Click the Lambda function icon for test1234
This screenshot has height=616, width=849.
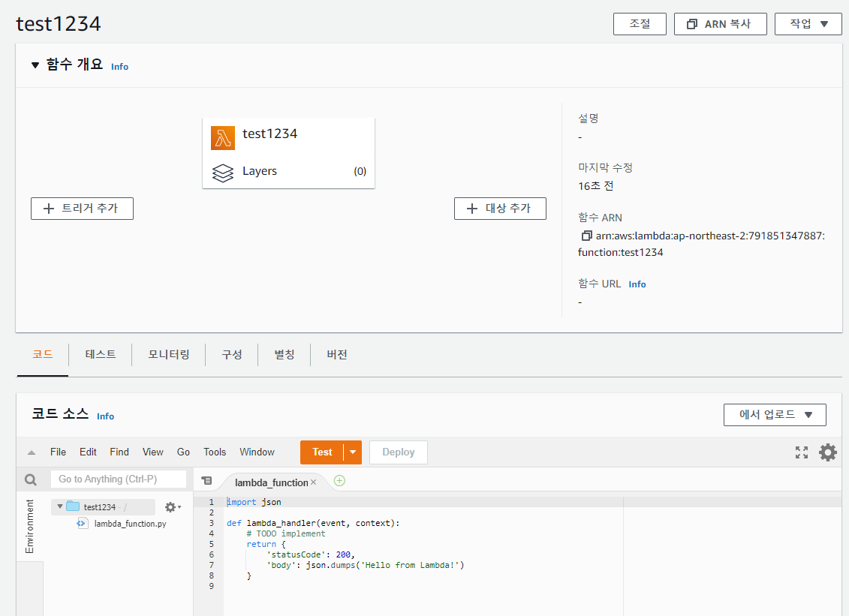[222, 138]
